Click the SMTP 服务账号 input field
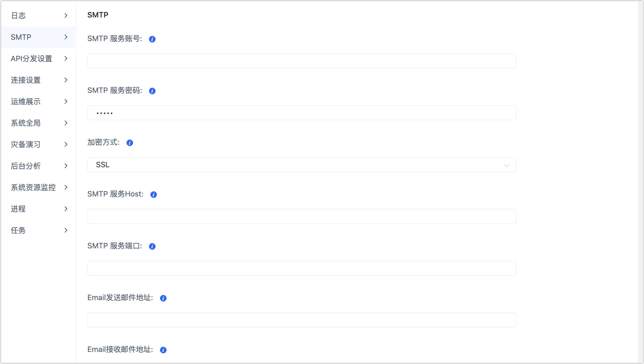This screenshot has width=644, height=364. [x=301, y=61]
